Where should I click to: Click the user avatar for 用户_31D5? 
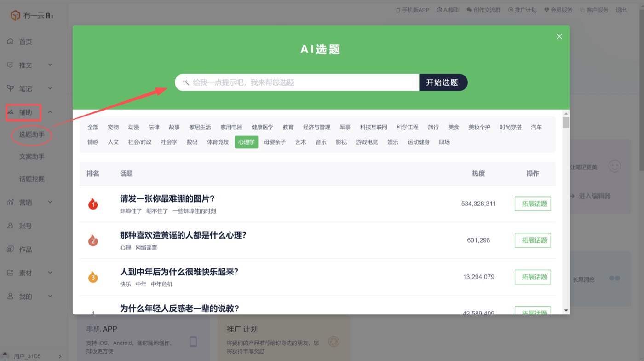5,356
